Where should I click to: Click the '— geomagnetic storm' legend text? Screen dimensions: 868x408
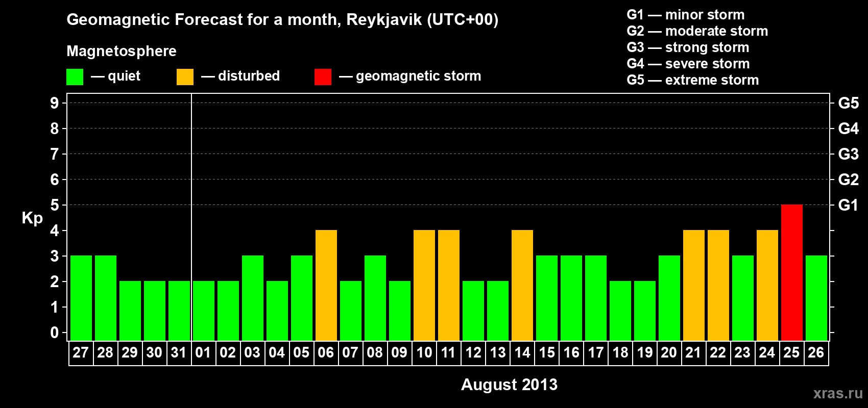pos(410,76)
